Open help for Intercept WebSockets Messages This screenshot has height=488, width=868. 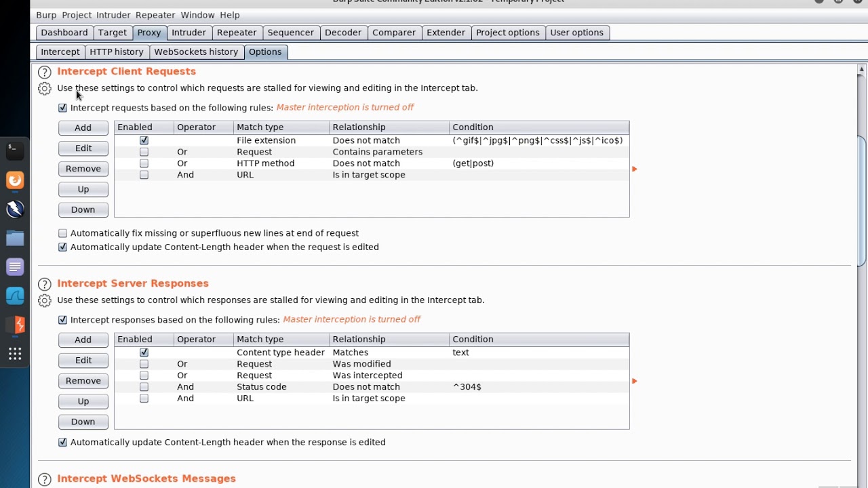pos(45,479)
